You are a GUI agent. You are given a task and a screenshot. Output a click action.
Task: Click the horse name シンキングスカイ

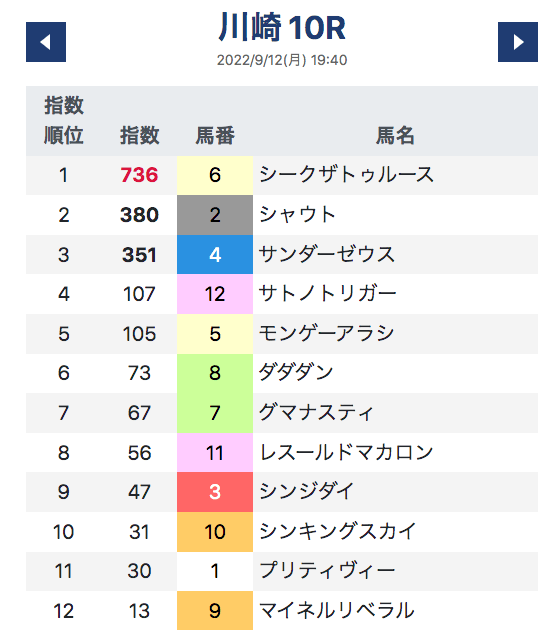click(337, 532)
